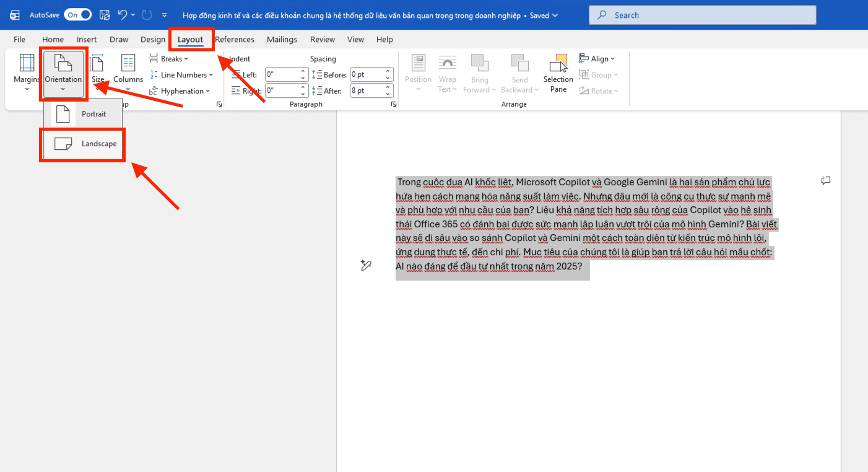This screenshot has height=472, width=868.
Task: Expand the Bring Forward dropdown arrow
Action: tap(493, 90)
